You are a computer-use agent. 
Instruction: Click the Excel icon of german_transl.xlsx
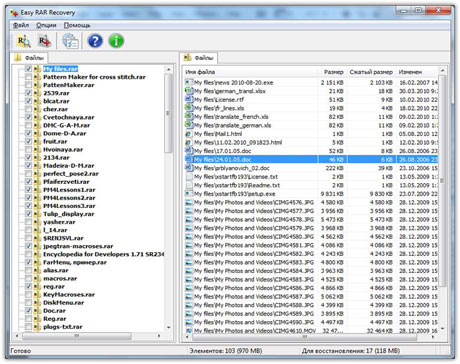coord(189,91)
